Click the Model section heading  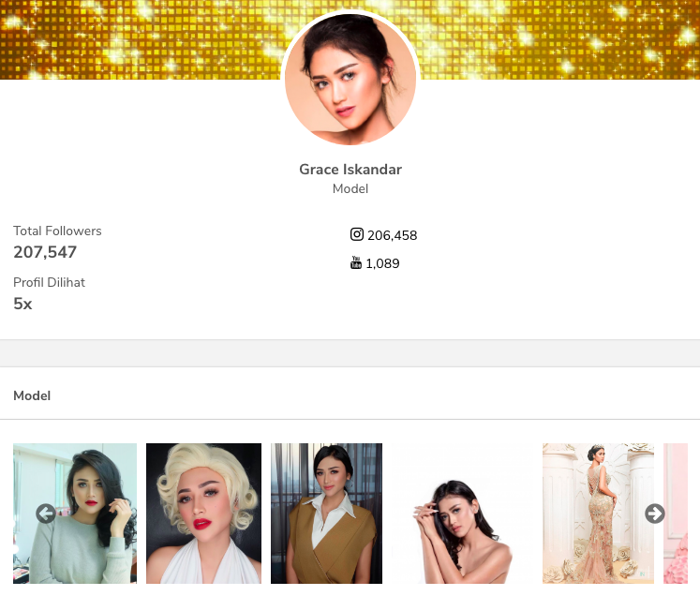pos(32,395)
